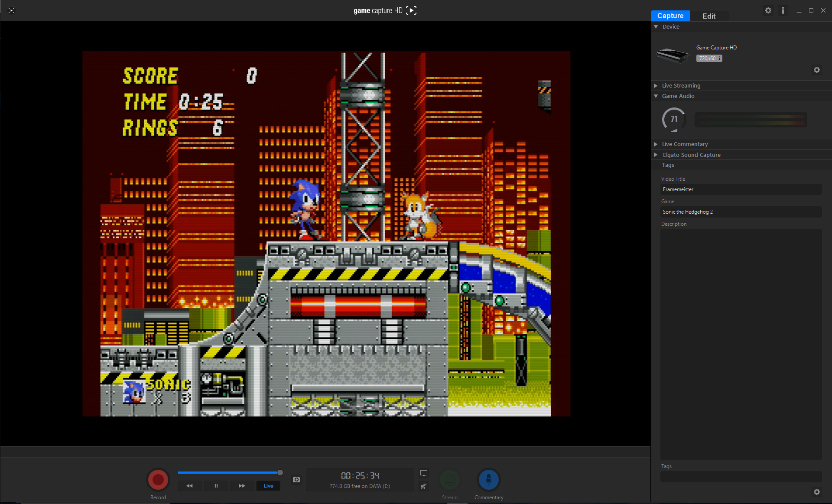The image size is (832, 504).
Task: Click the Record label under the button
Action: [x=158, y=497]
